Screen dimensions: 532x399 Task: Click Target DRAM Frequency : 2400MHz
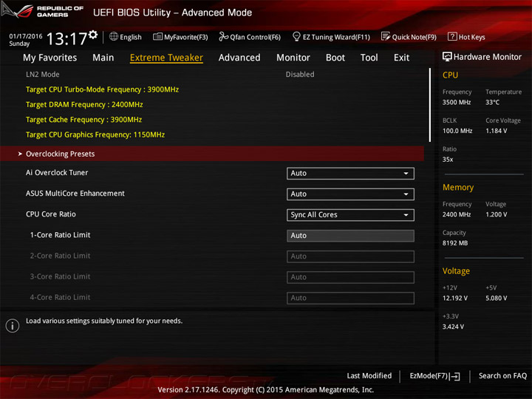point(84,104)
